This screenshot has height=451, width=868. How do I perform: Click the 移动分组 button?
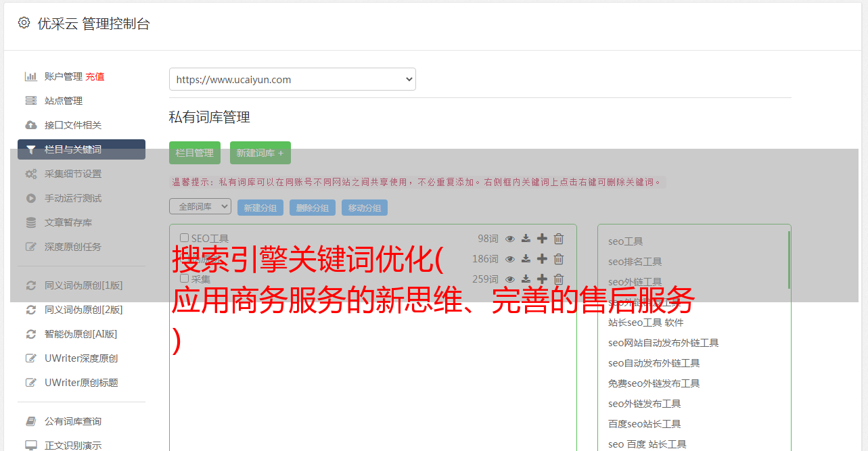(365, 208)
